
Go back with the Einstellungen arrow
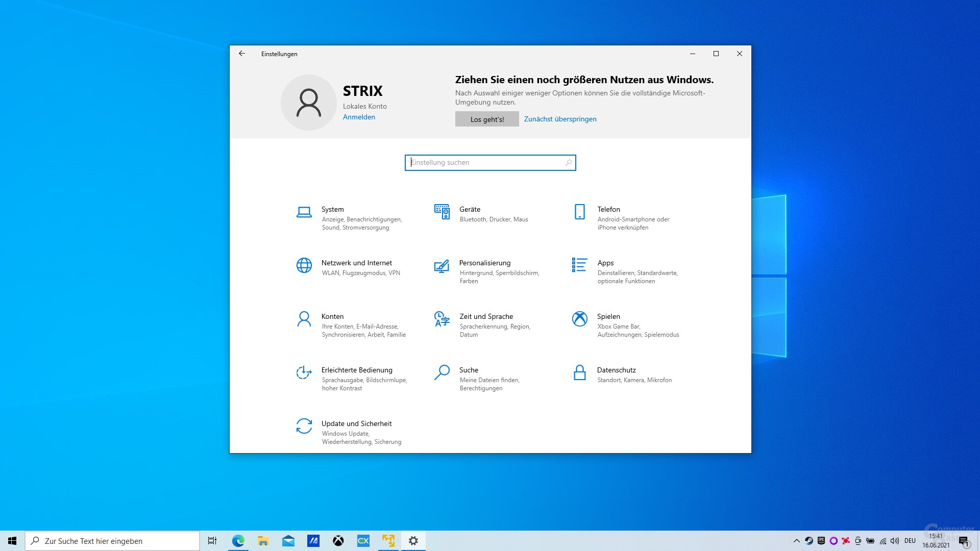[242, 54]
